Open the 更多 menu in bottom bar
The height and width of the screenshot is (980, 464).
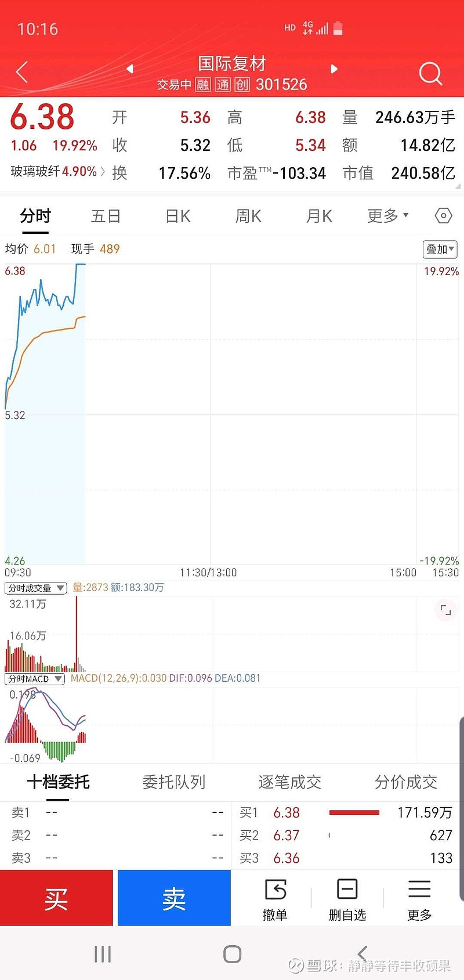click(x=419, y=899)
